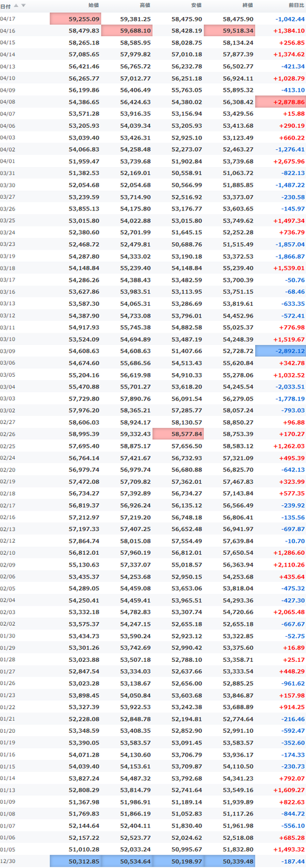Select the highlighted 59,688.10 high price cell

coord(127,31)
